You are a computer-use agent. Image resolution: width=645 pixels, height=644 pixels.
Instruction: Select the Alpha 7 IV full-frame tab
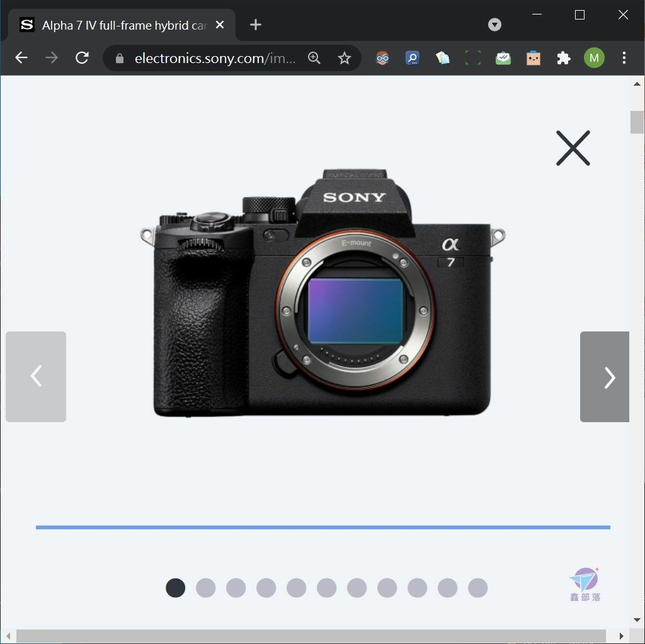coord(122,25)
